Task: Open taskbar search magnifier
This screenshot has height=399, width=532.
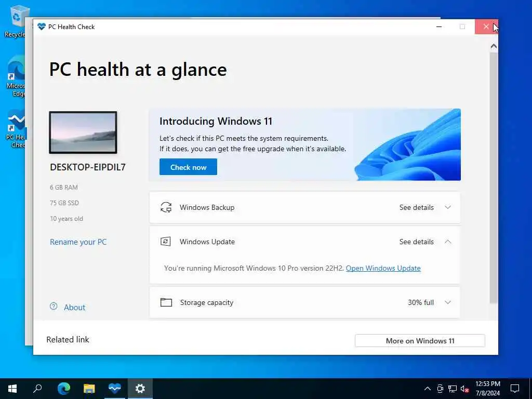Action: [x=37, y=389]
